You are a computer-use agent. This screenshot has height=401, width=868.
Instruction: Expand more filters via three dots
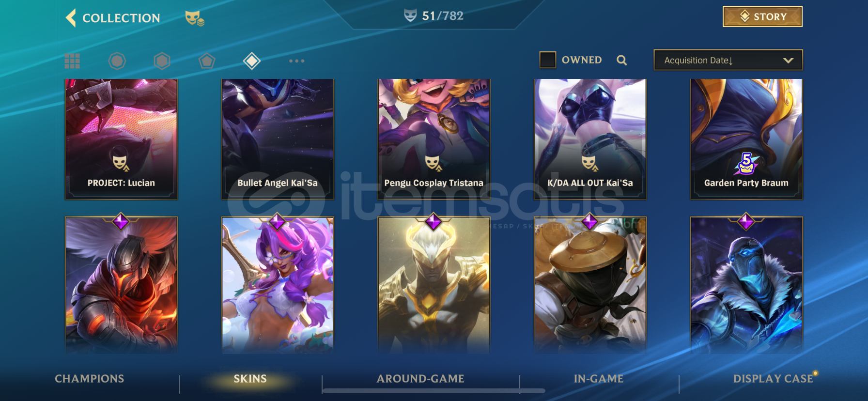tap(296, 61)
